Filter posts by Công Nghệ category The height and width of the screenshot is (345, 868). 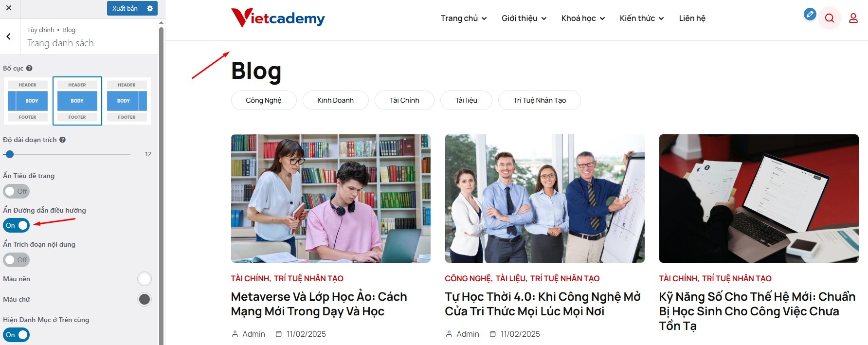coord(264,100)
